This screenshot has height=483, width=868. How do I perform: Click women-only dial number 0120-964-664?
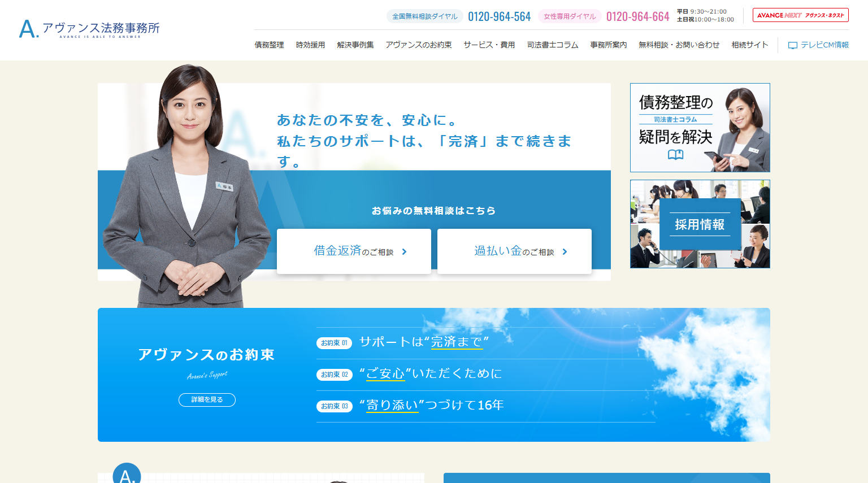pos(637,17)
